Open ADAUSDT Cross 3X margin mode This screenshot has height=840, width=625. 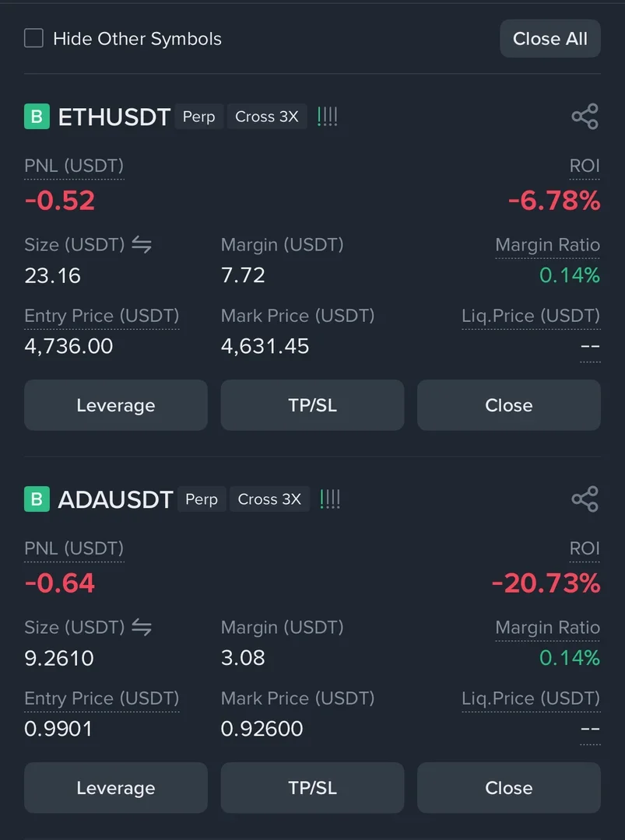(269, 499)
